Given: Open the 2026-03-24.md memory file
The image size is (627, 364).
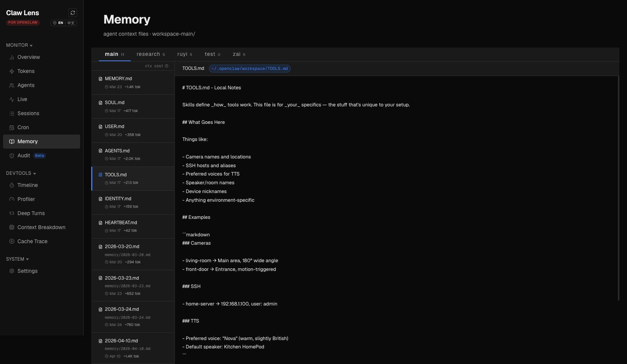Looking at the screenshot, I should click(133, 317).
